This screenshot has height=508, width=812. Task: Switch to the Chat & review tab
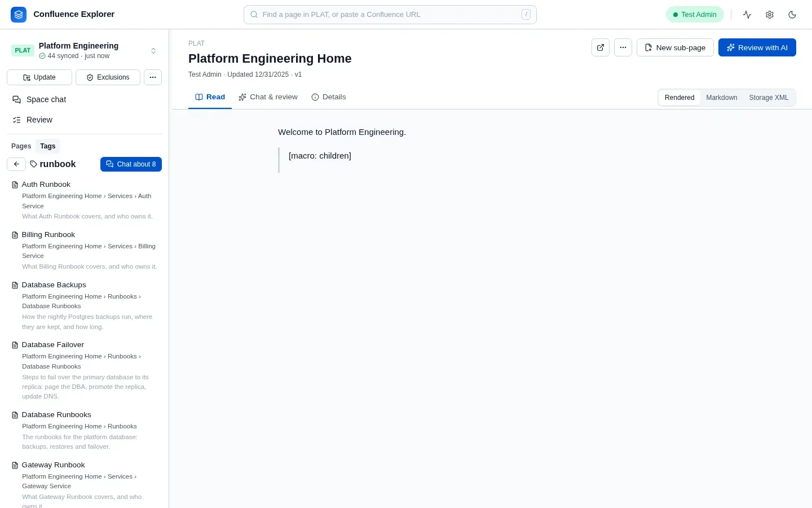[268, 97]
